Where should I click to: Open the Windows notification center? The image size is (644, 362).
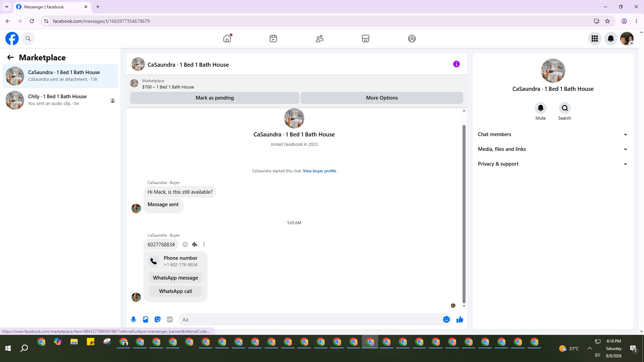tap(634, 349)
